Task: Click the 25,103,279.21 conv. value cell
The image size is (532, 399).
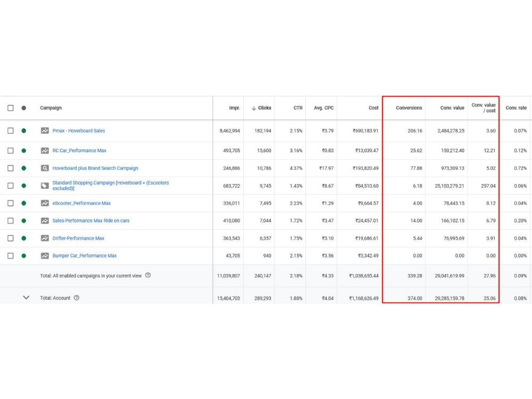Action: (x=450, y=186)
